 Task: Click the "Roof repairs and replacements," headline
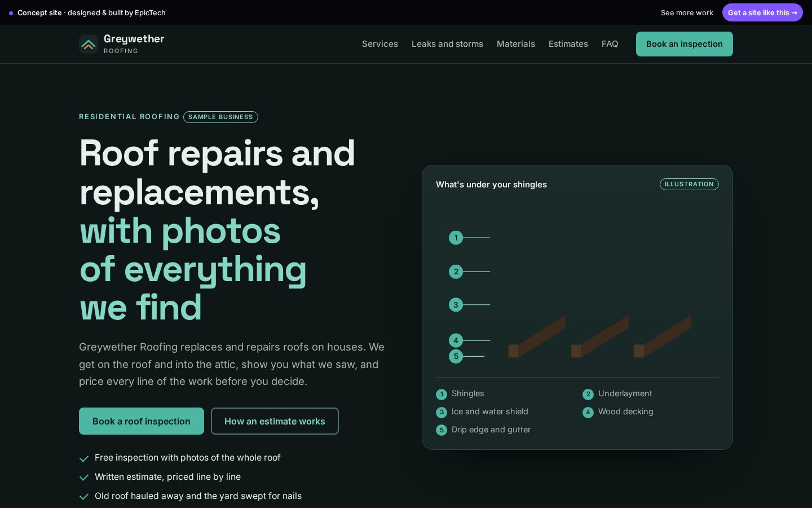coord(217,172)
